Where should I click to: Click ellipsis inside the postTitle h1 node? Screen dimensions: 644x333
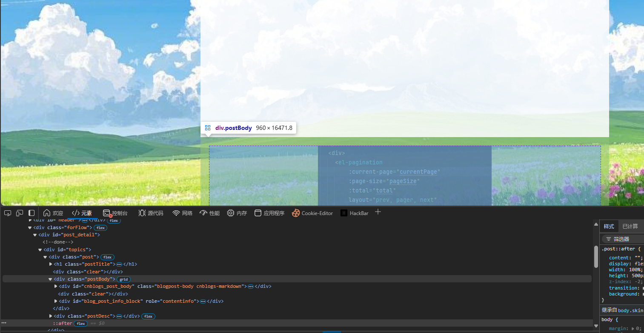pyautogui.click(x=119, y=264)
